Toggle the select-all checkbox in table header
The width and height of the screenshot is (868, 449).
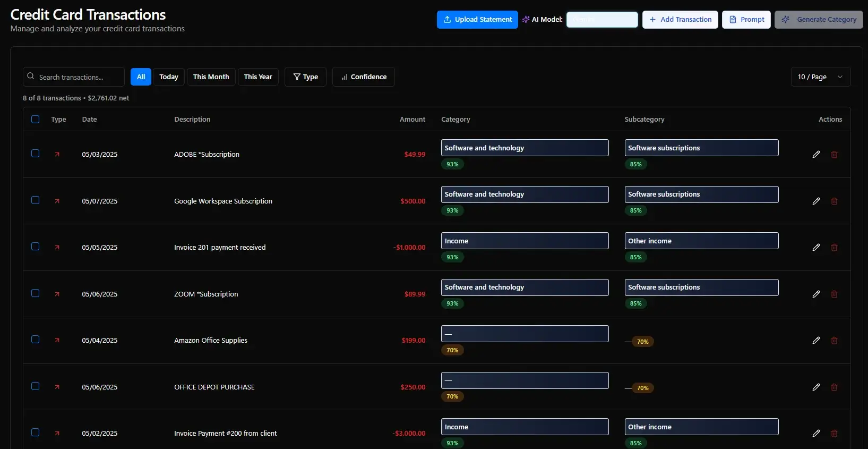[x=36, y=120]
